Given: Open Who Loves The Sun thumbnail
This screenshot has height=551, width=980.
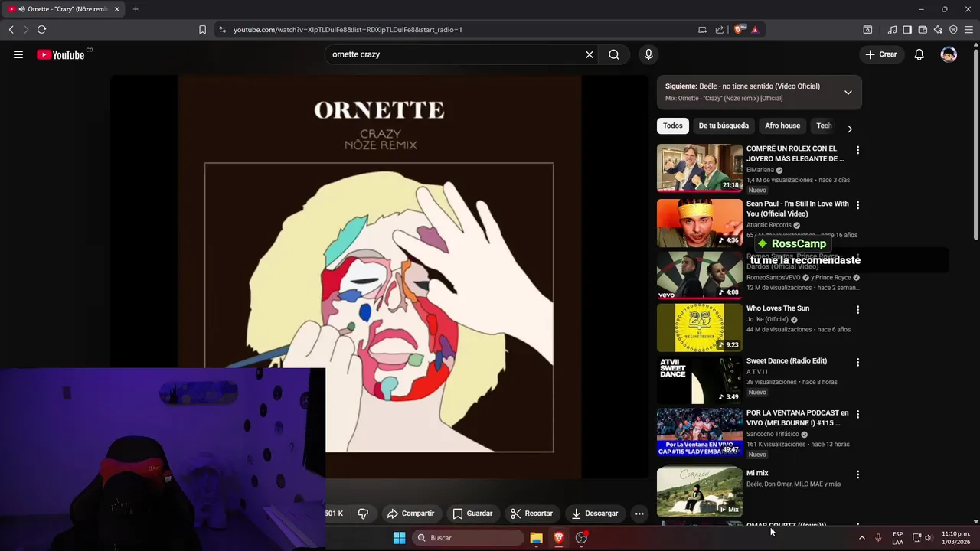Looking at the screenshot, I should click(700, 328).
